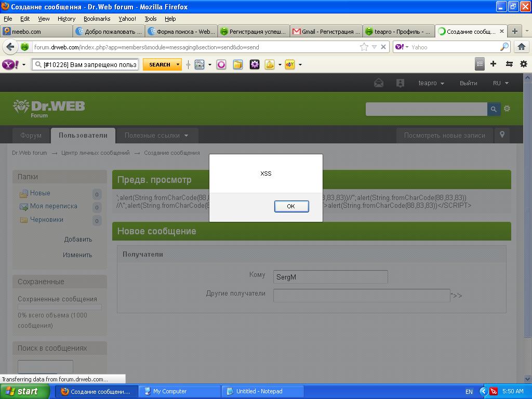
Task: Click the Кому recipient field
Action: (x=330, y=277)
